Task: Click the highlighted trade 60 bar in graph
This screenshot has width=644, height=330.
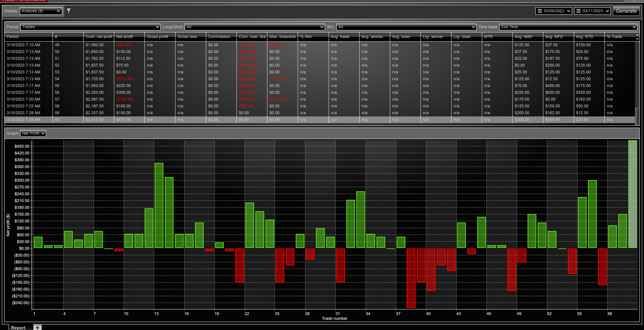Action: click(x=632, y=194)
